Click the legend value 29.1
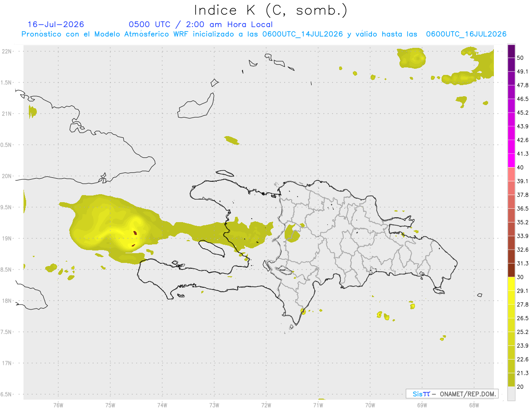 click(x=523, y=291)
